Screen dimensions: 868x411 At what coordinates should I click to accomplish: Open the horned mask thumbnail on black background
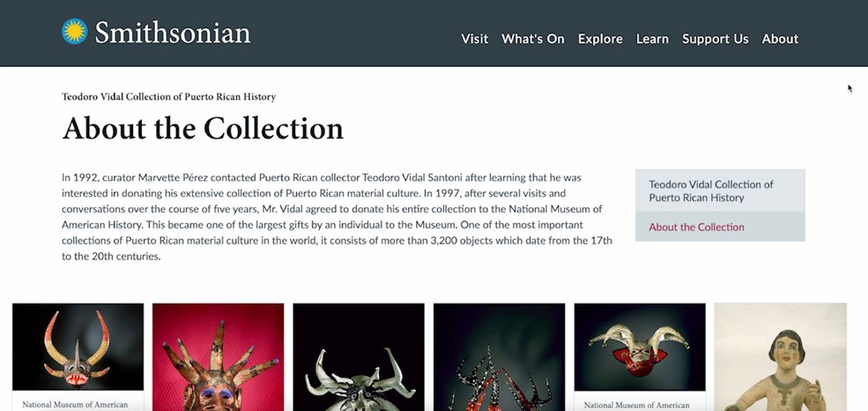pos(78,347)
